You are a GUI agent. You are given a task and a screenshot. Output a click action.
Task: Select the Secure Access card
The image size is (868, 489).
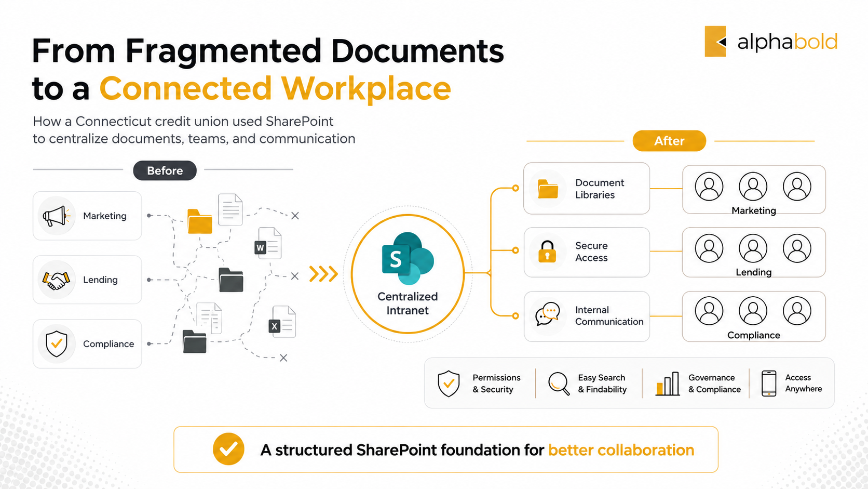coord(587,252)
